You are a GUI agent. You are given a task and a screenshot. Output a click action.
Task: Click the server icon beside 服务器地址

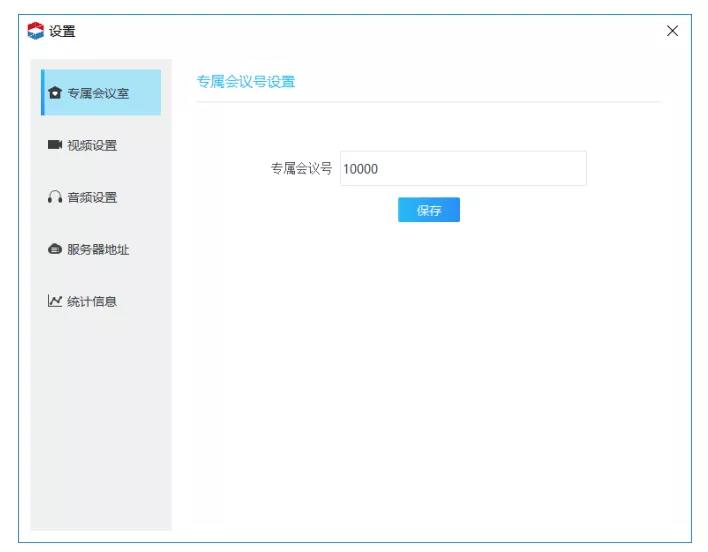point(55,250)
